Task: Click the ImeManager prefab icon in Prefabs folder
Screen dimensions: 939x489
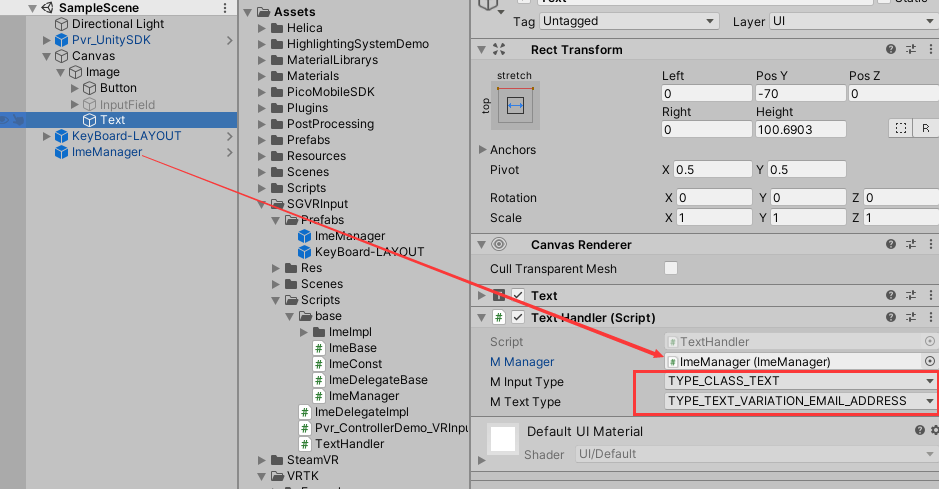Action: pyautogui.click(x=304, y=236)
